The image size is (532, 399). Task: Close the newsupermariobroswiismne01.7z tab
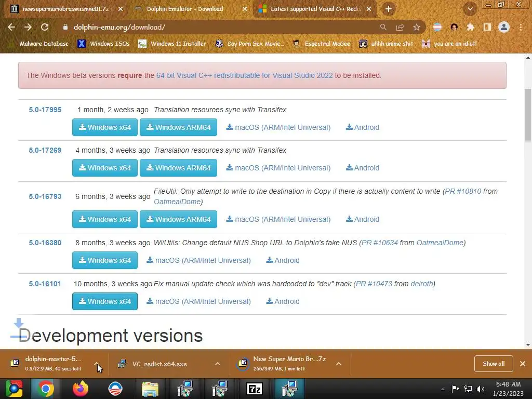coord(121,9)
